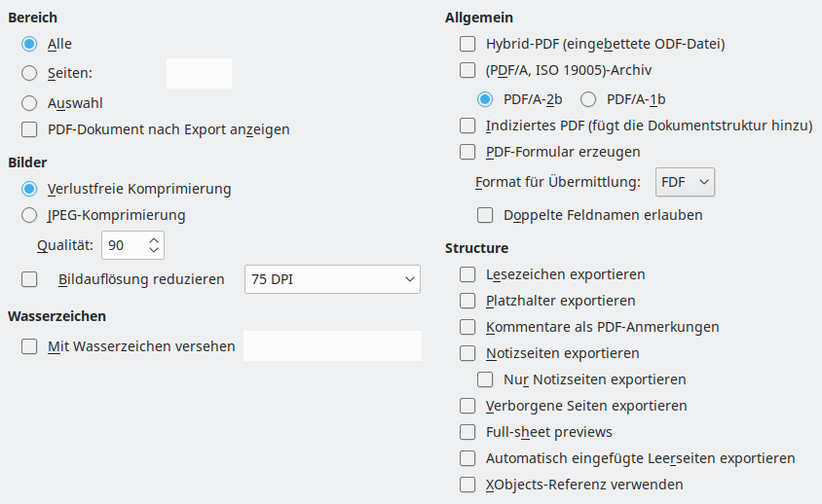Image resolution: width=822 pixels, height=504 pixels.
Task: Click the Bilder section heading
Action: pos(27,162)
